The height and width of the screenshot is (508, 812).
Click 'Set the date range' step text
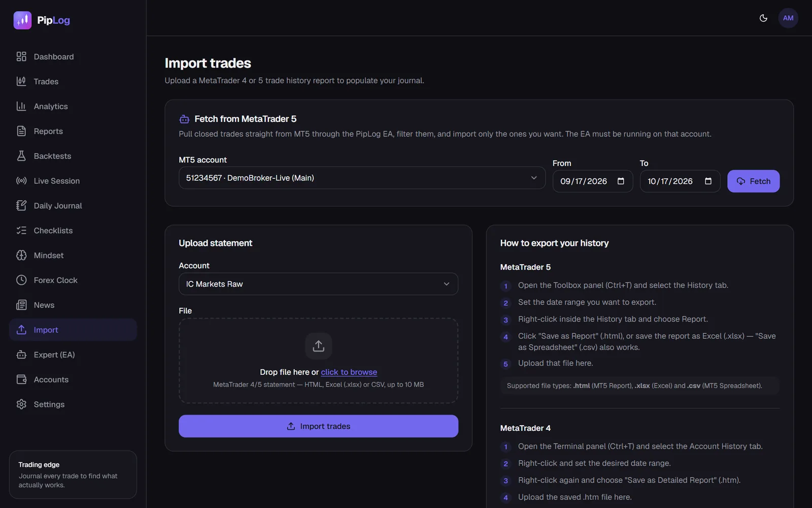(587, 302)
